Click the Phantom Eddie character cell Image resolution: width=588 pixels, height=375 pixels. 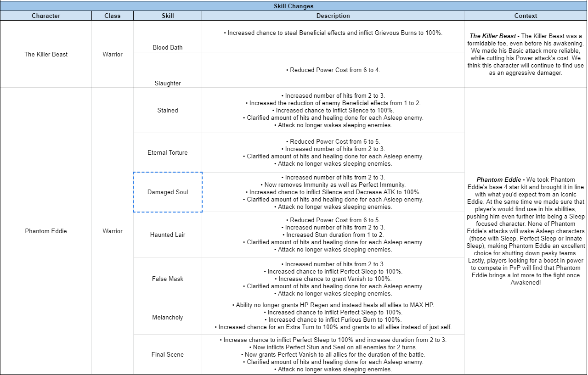[46, 231]
